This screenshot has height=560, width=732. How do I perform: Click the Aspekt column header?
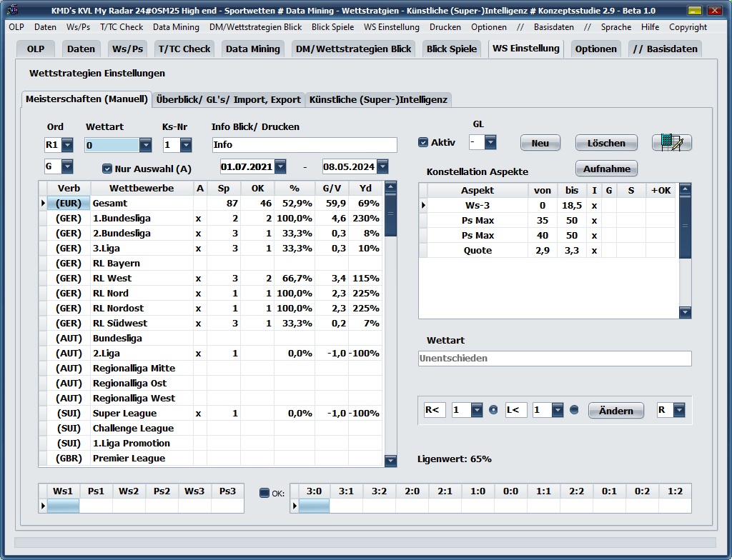(x=478, y=191)
